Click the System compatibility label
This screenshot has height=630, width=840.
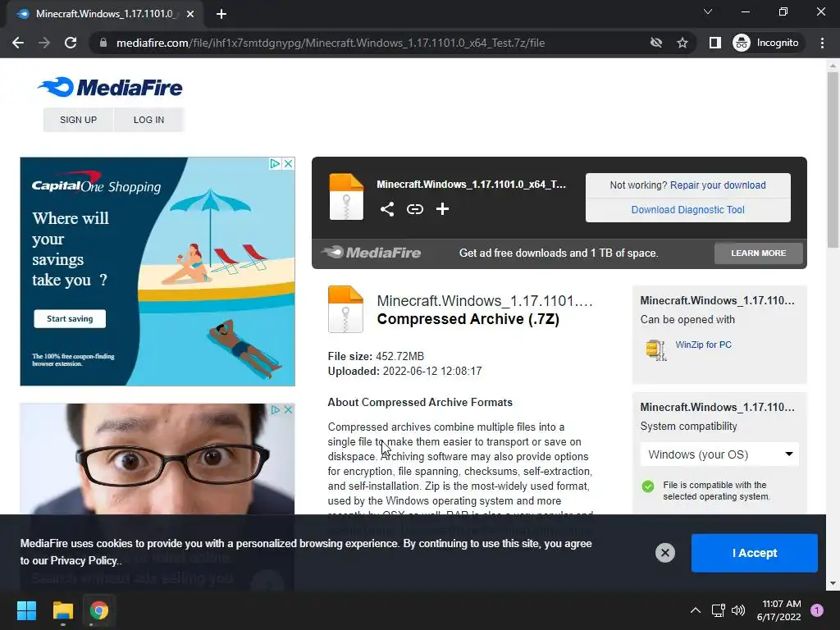pyautogui.click(x=688, y=427)
